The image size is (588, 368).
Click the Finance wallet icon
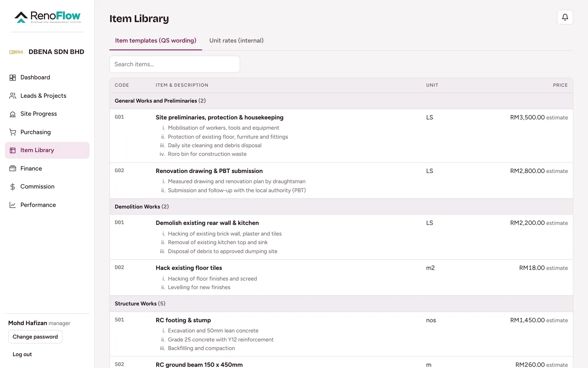click(x=12, y=169)
